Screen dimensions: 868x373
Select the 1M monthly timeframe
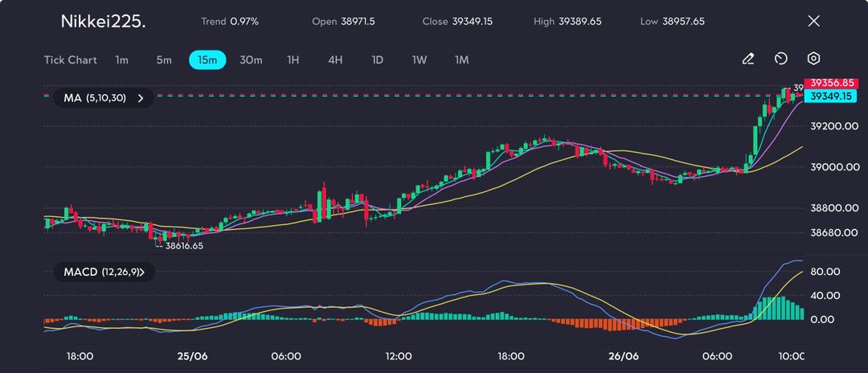[461, 59]
